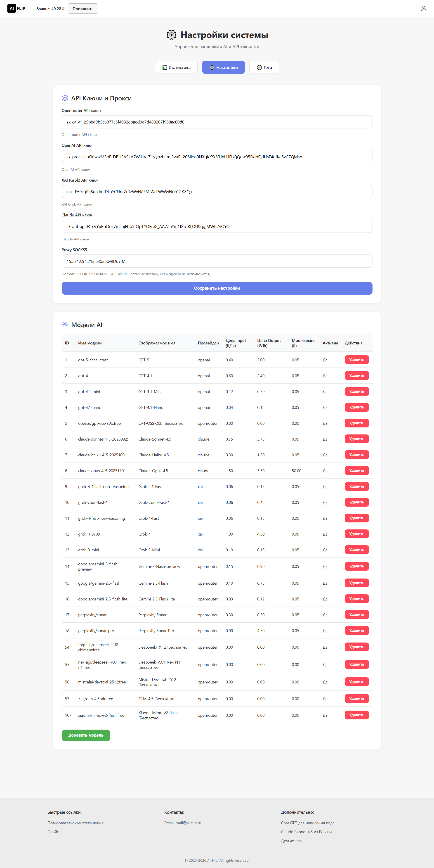
Task: Click the layers icon next to API Ключи
Action: point(65,98)
